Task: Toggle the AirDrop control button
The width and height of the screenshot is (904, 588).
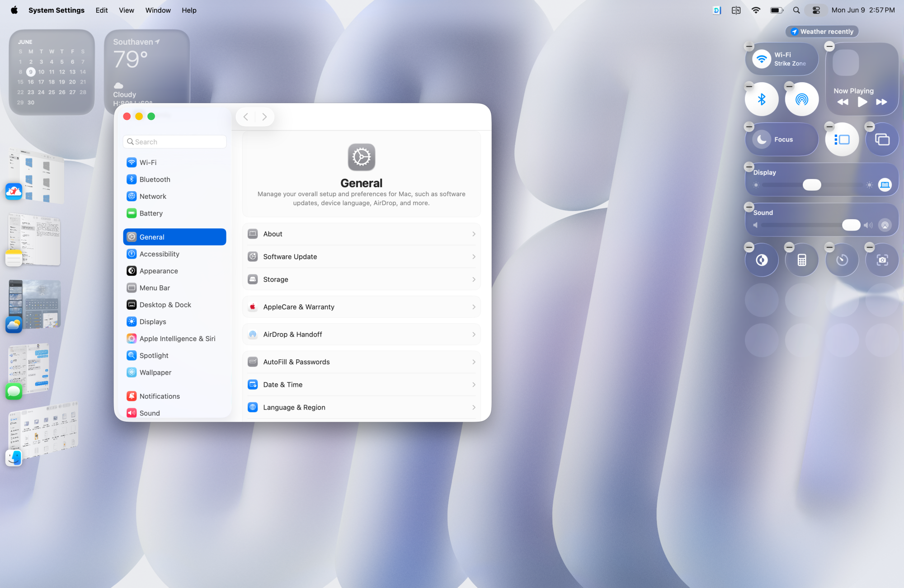Action: click(801, 99)
